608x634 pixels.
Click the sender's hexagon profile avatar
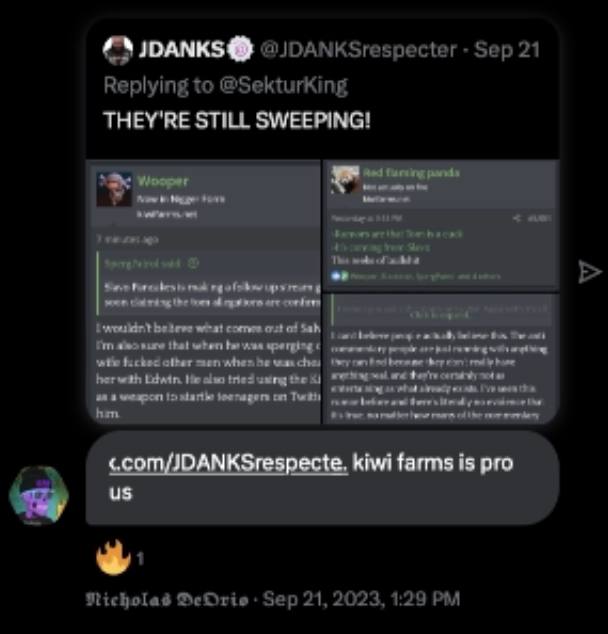tap(38, 495)
